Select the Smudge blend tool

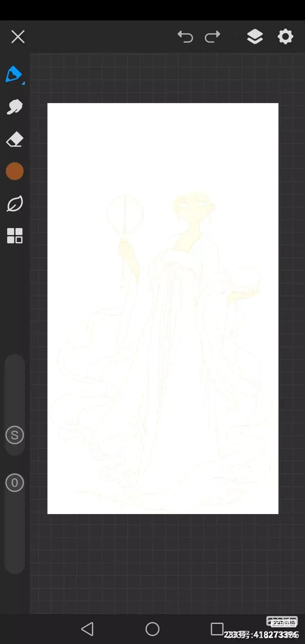pyautogui.click(x=14, y=107)
